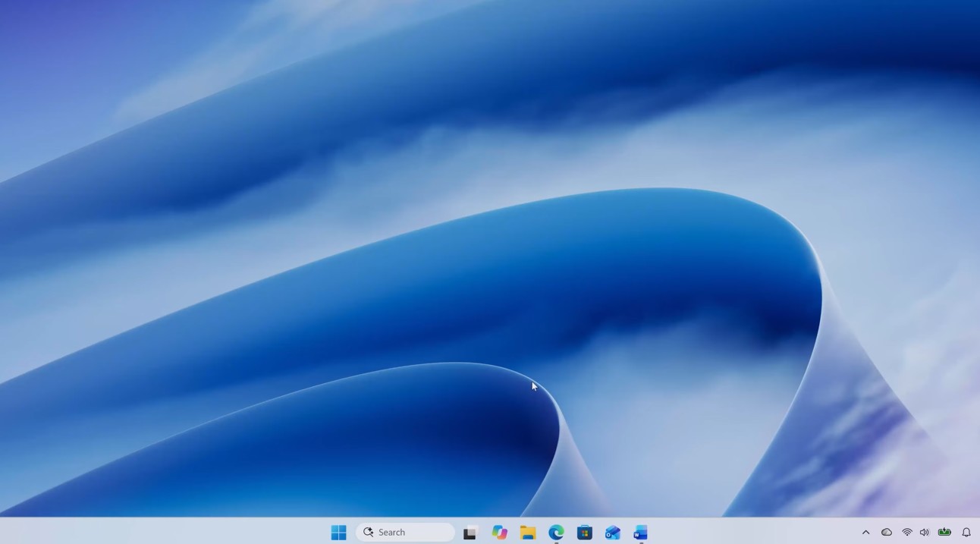This screenshot has height=544, width=980.
Task: Open the Wi-Fi network tray icon
Action: pyautogui.click(x=906, y=533)
